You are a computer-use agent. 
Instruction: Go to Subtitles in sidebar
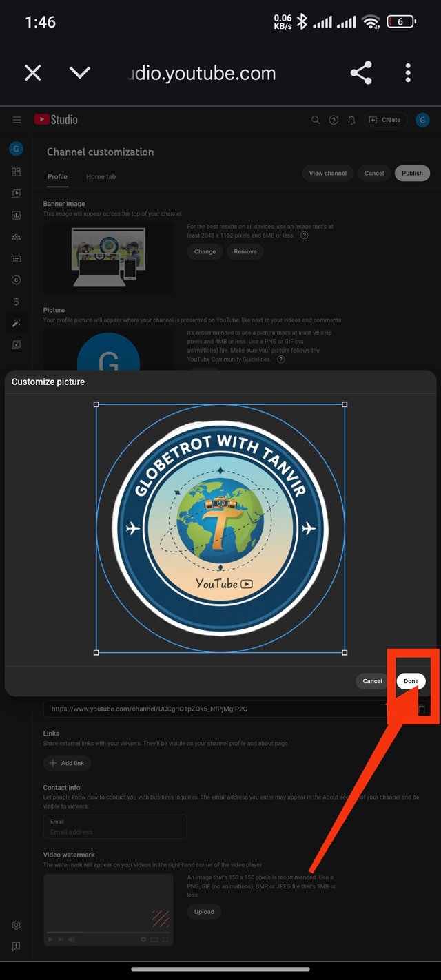[x=17, y=258]
